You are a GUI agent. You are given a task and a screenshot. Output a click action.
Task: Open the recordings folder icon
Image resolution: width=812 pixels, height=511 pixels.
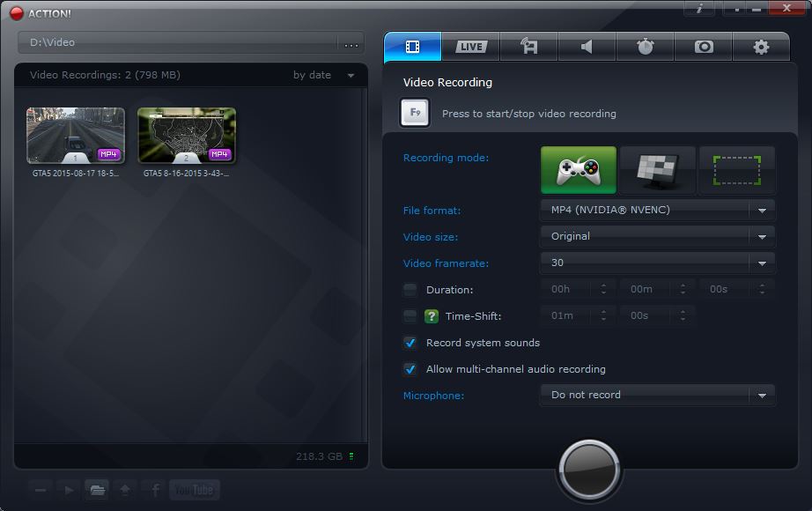[x=97, y=490]
